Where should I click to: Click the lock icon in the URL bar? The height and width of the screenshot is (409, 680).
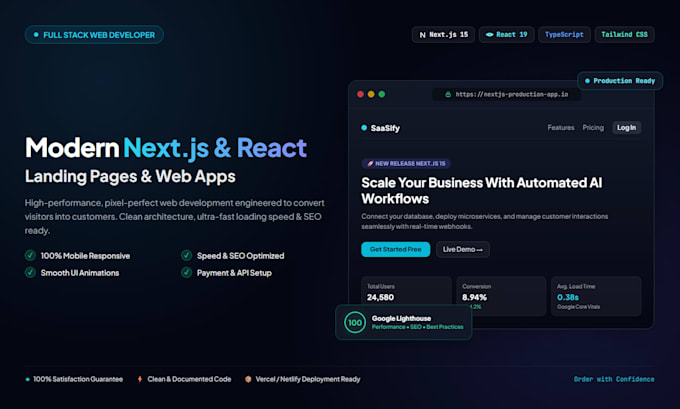click(x=448, y=94)
